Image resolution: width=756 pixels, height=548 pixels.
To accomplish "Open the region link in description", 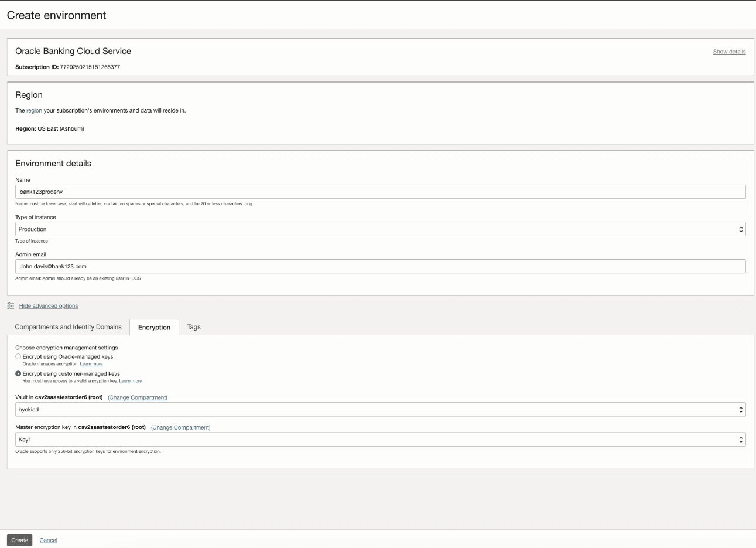I will (34, 111).
